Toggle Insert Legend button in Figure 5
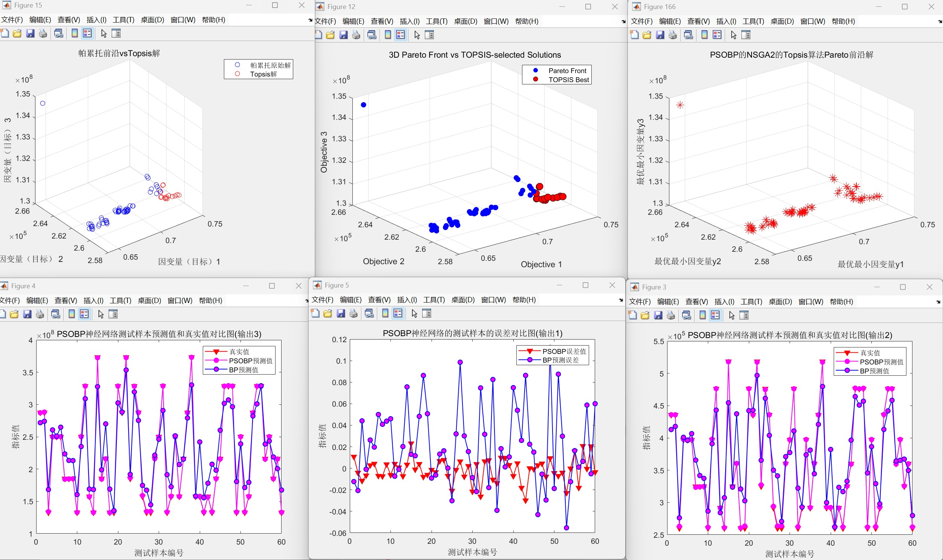 click(x=398, y=313)
